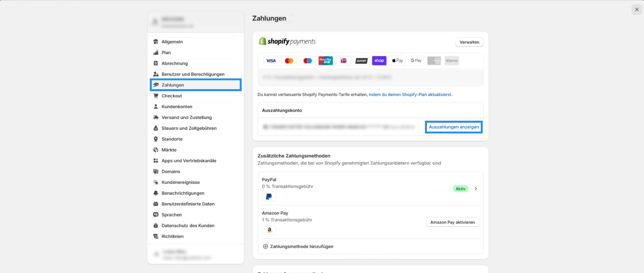Click the Kundenkonten person icon
Viewport: 644px width, 273px height.
pyautogui.click(x=156, y=107)
